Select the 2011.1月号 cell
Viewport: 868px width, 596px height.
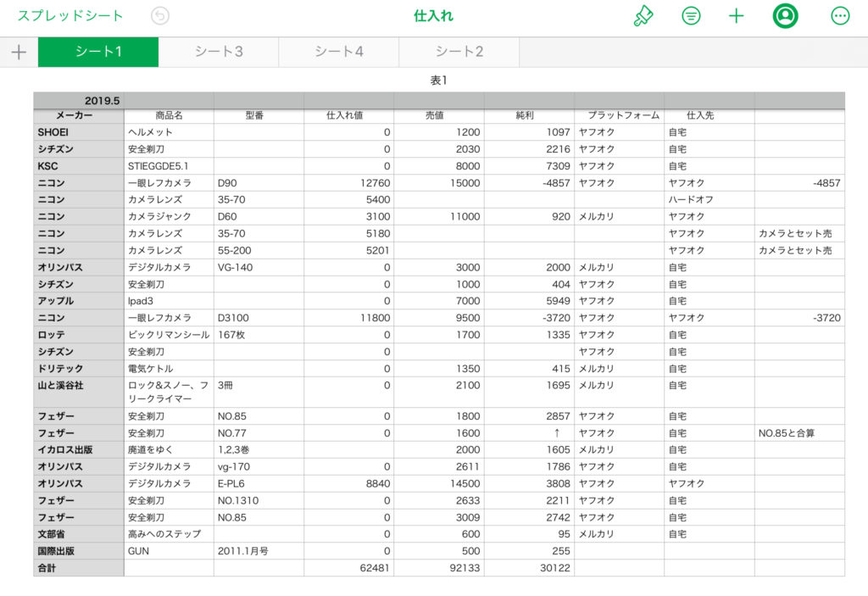pyautogui.click(x=259, y=551)
